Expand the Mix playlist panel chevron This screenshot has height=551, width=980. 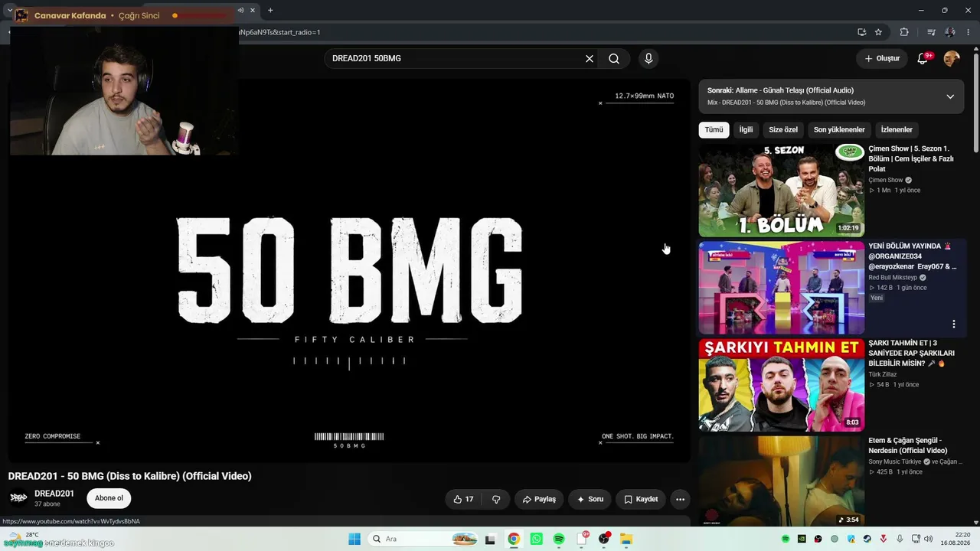pyautogui.click(x=950, y=96)
